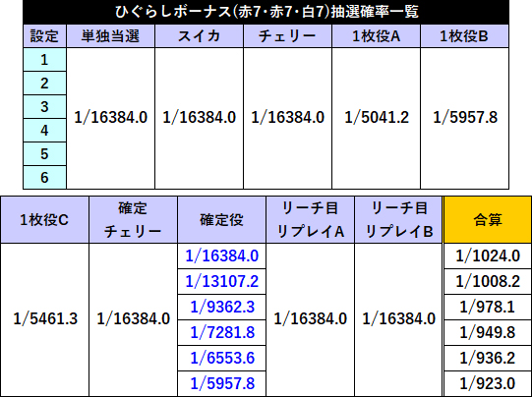Click the 確定役 column header

[221, 220]
